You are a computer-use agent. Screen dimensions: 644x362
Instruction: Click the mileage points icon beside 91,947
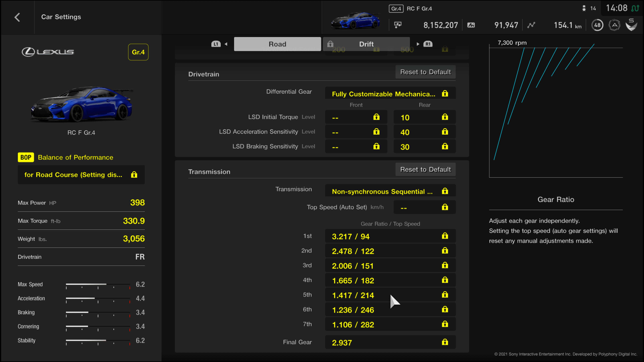click(471, 25)
